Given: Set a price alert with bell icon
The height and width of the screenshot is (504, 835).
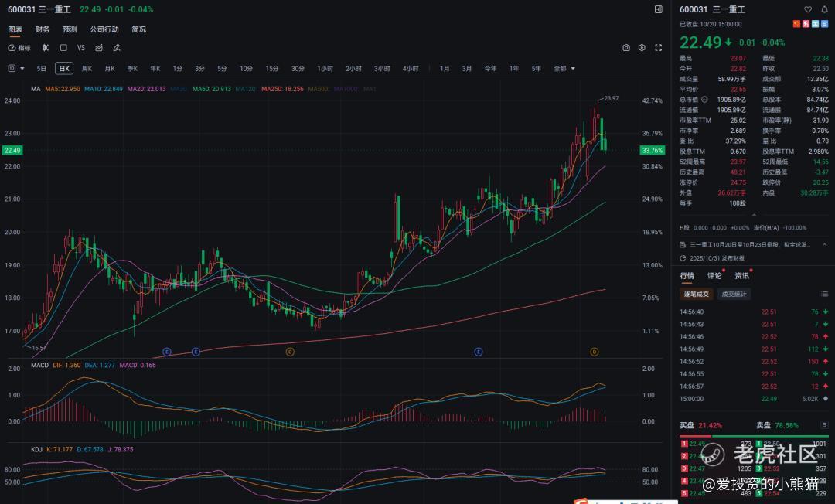Looking at the screenshot, I should [824, 9].
